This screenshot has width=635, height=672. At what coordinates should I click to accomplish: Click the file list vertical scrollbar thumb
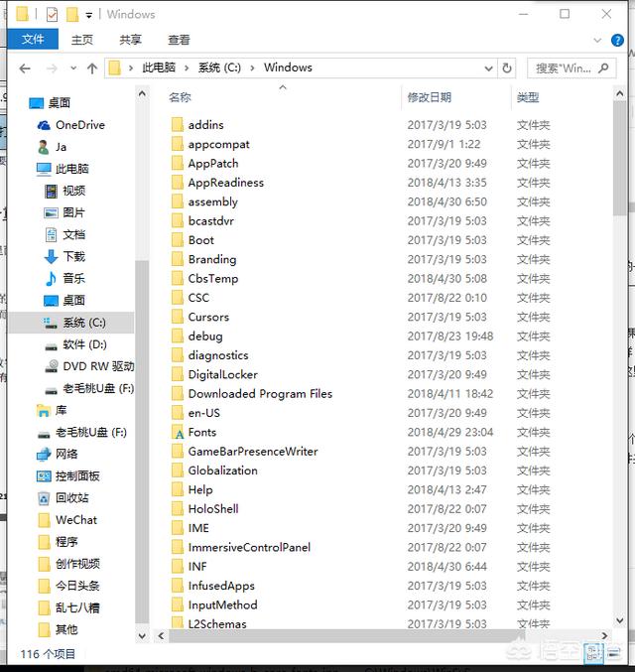coord(619,159)
